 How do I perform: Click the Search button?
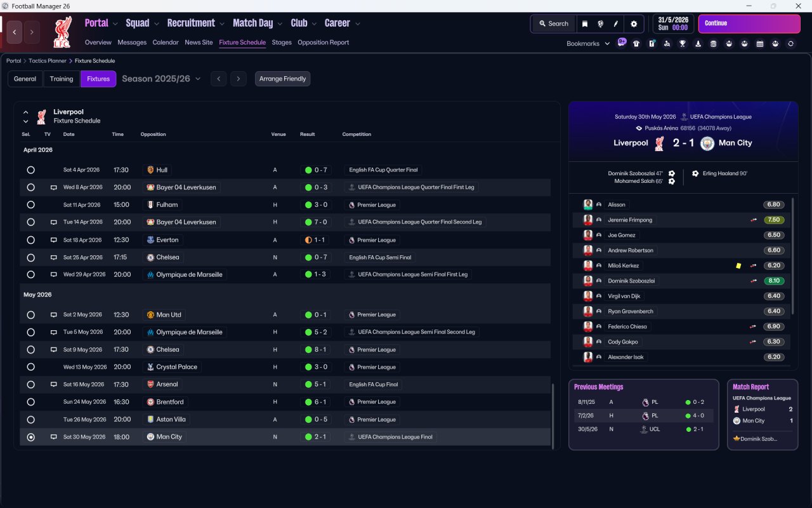click(554, 23)
